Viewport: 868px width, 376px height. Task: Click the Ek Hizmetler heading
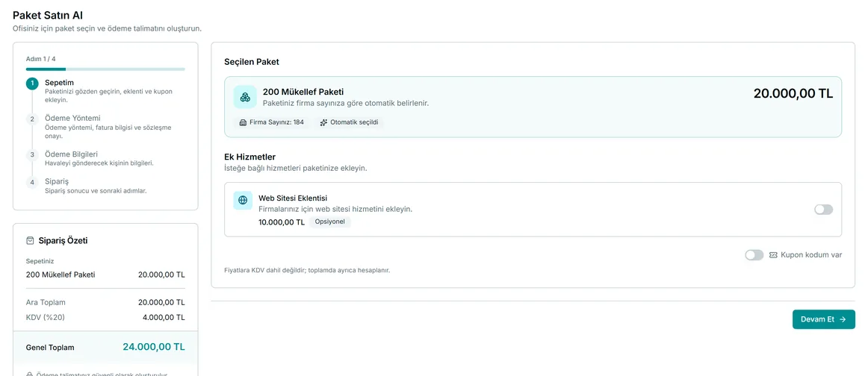[x=249, y=157]
